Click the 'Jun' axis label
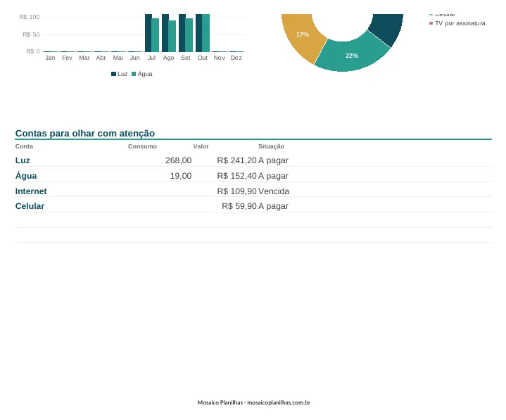This screenshot has height=420, width=506. pos(135,58)
